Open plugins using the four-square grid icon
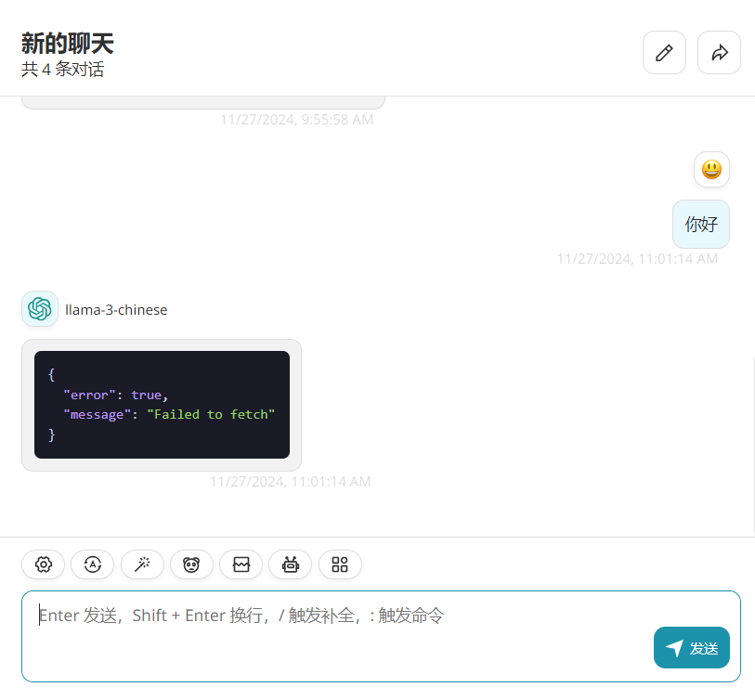The height and width of the screenshot is (700, 755). [340, 564]
